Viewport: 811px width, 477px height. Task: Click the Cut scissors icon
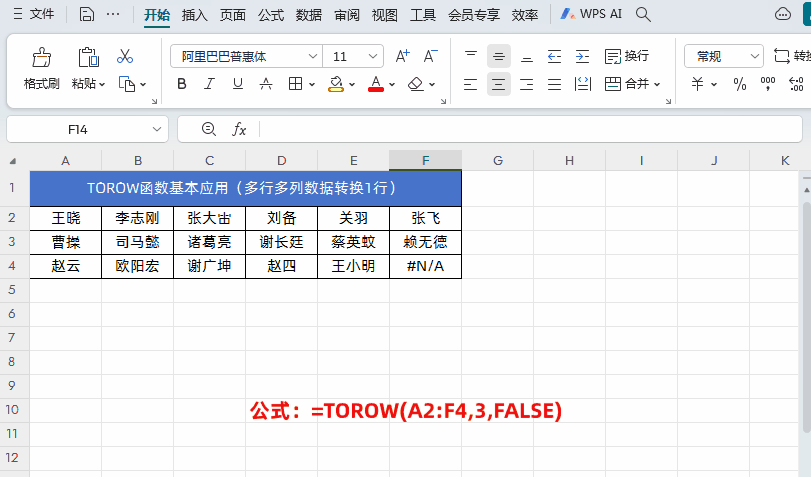[125, 56]
